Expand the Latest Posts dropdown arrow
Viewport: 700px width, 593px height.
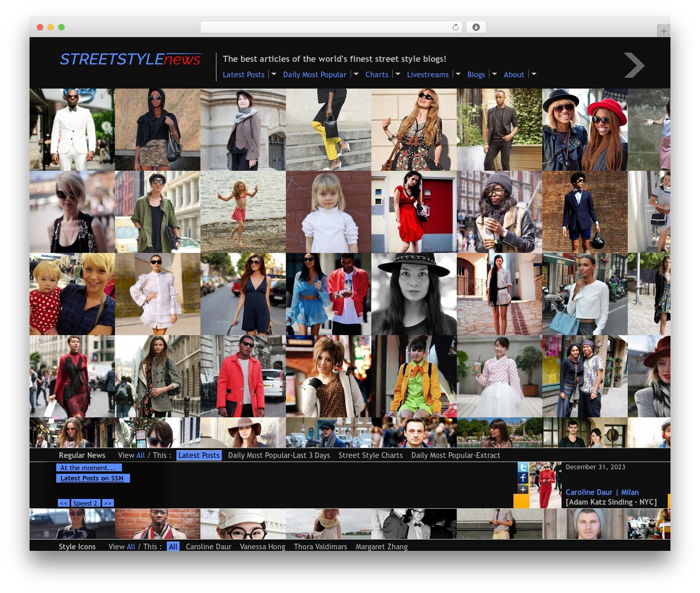[273, 74]
